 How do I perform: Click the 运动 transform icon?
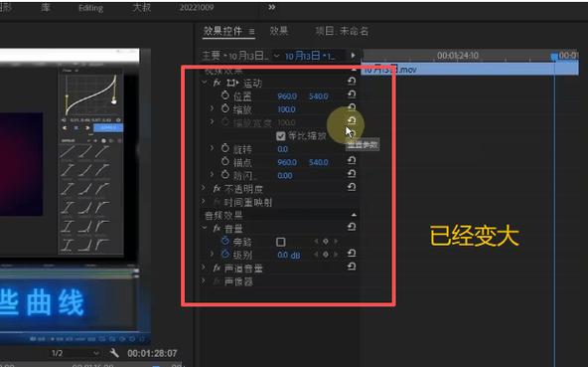(232, 83)
